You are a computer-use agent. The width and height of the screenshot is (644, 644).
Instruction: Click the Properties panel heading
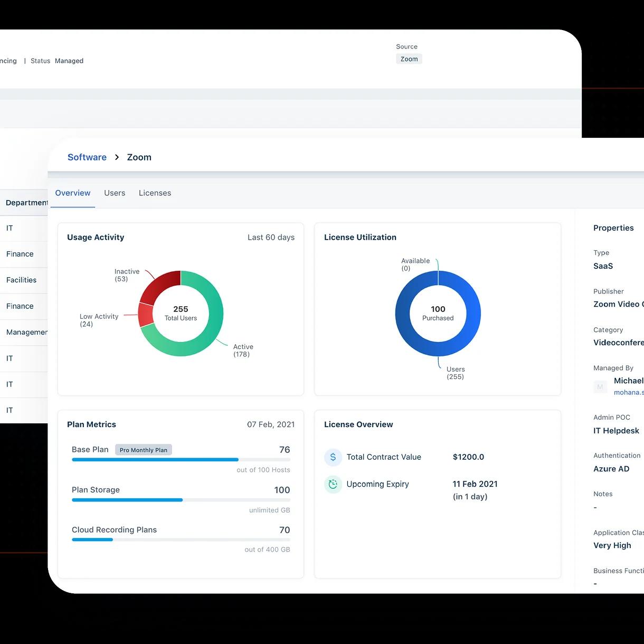click(613, 228)
